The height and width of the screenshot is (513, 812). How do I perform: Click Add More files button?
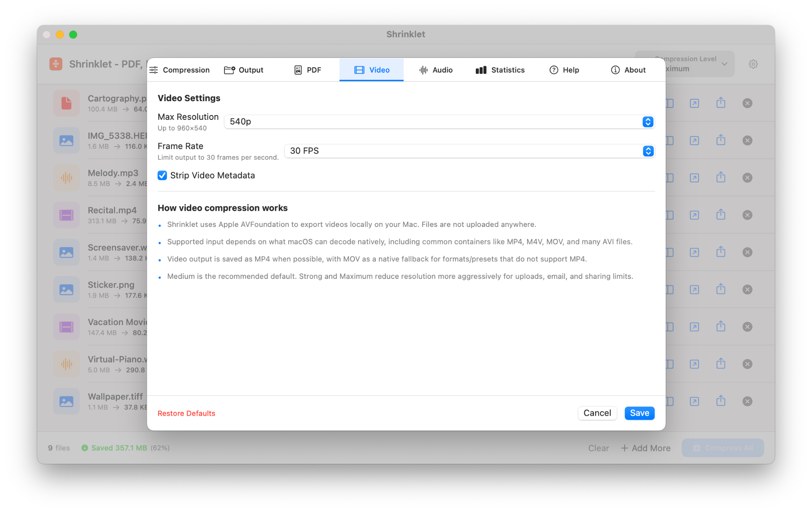[645, 448]
